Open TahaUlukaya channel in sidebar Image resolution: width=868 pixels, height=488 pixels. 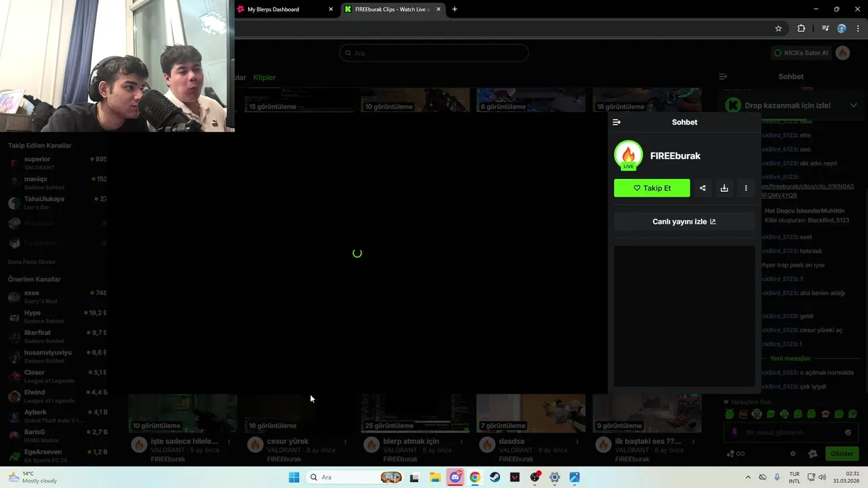pos(57,203)
